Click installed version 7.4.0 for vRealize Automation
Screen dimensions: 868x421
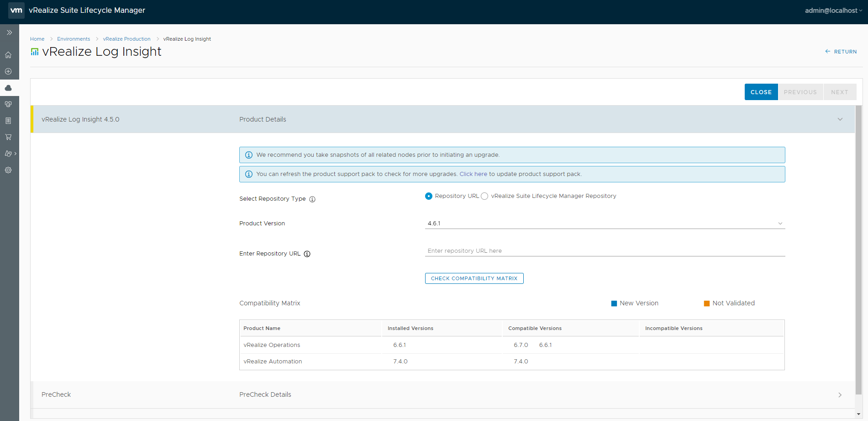coord(400,362)
